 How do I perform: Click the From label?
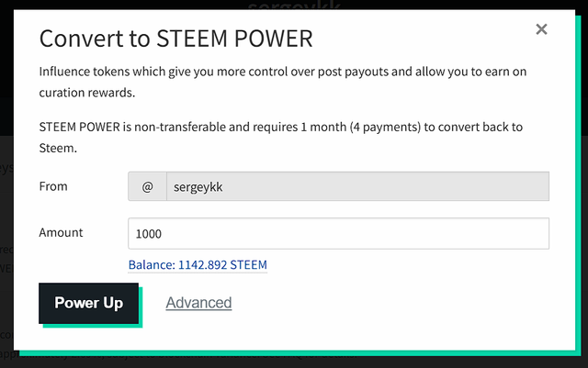53,186
